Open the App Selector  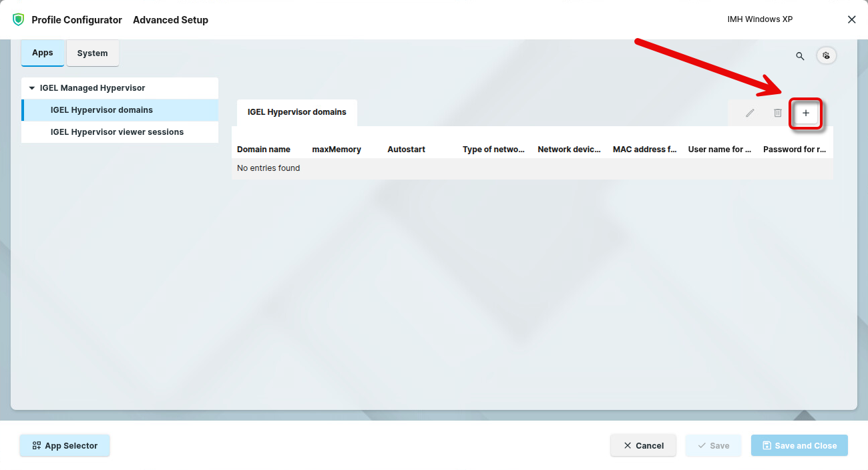65,446
